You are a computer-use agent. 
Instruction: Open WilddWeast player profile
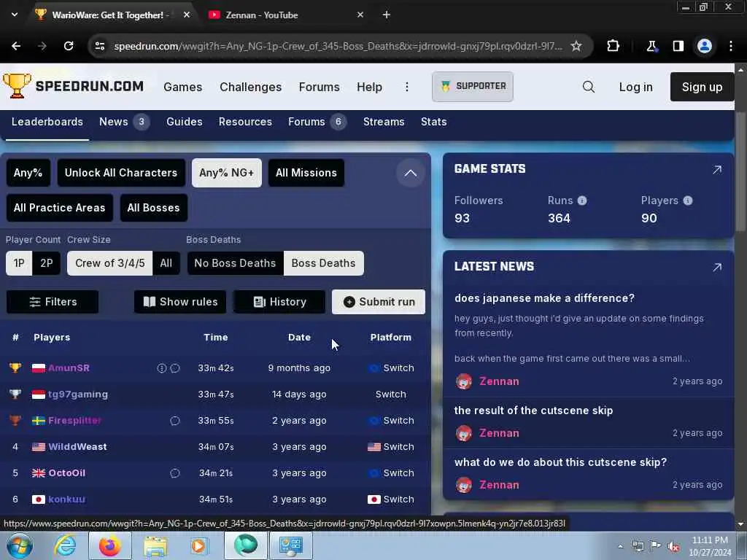(77, 447)
